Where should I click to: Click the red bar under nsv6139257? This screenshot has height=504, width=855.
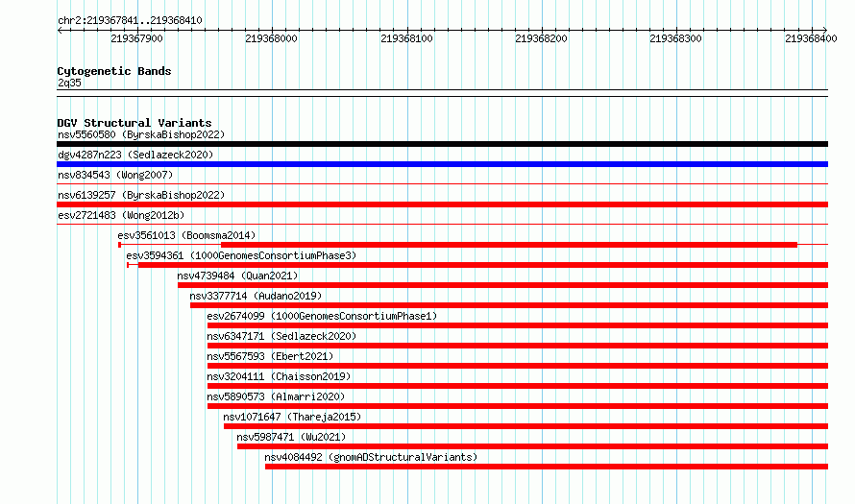click(x=442, y=204)
